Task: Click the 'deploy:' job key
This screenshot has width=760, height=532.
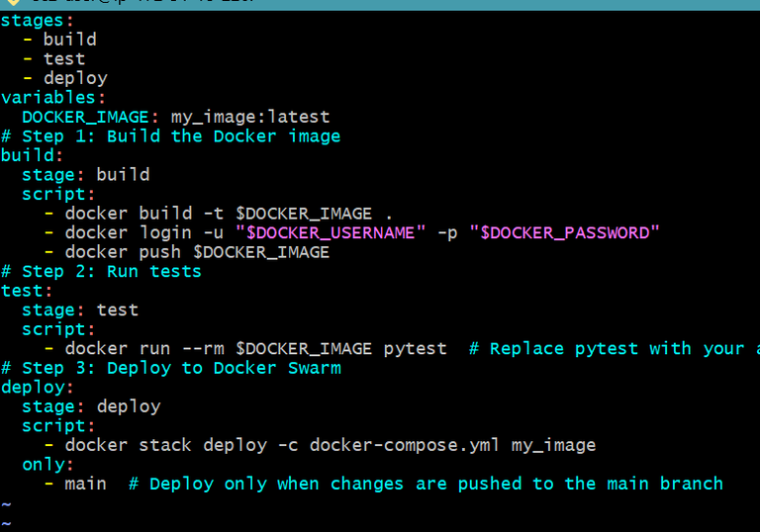Action: click(x=38, y=388)
